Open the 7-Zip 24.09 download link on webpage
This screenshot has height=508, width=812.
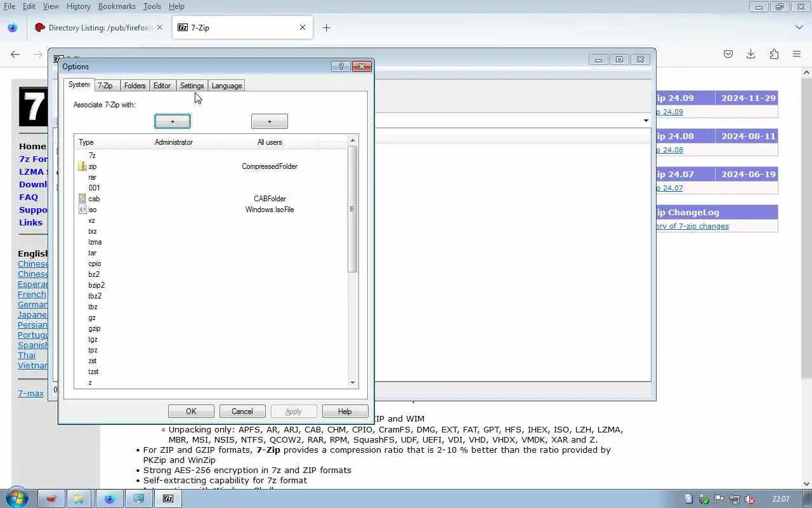[669, 112]
